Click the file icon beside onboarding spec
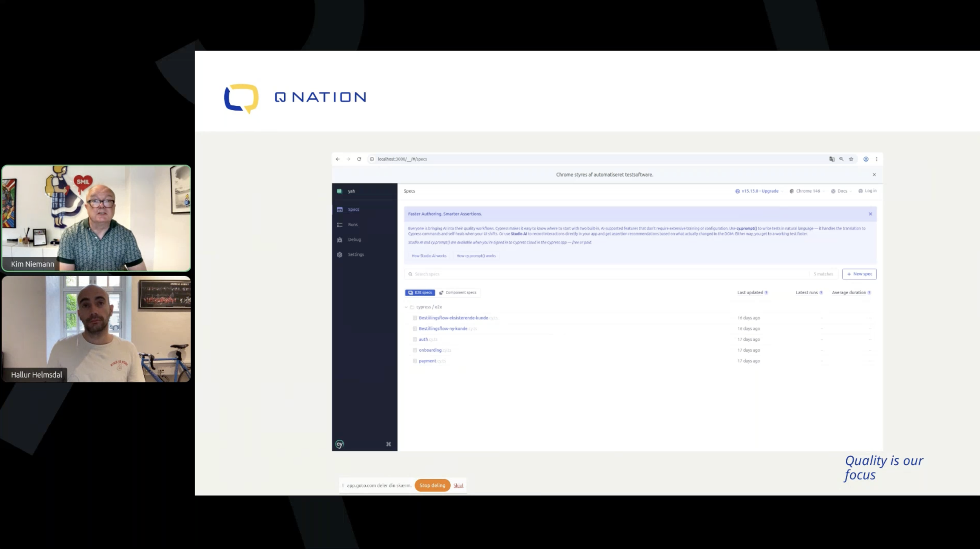 (415, 350)
